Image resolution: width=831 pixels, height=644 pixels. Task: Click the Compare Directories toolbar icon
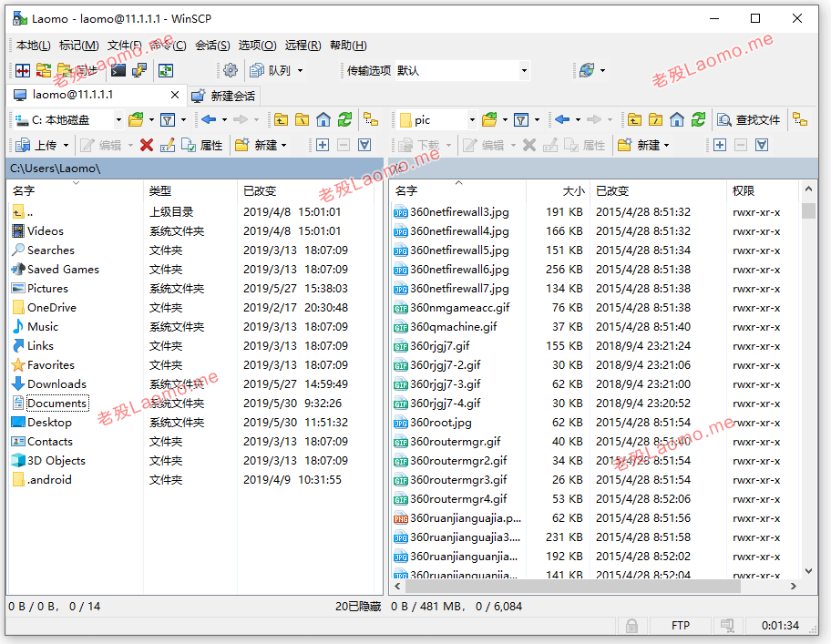23,70
